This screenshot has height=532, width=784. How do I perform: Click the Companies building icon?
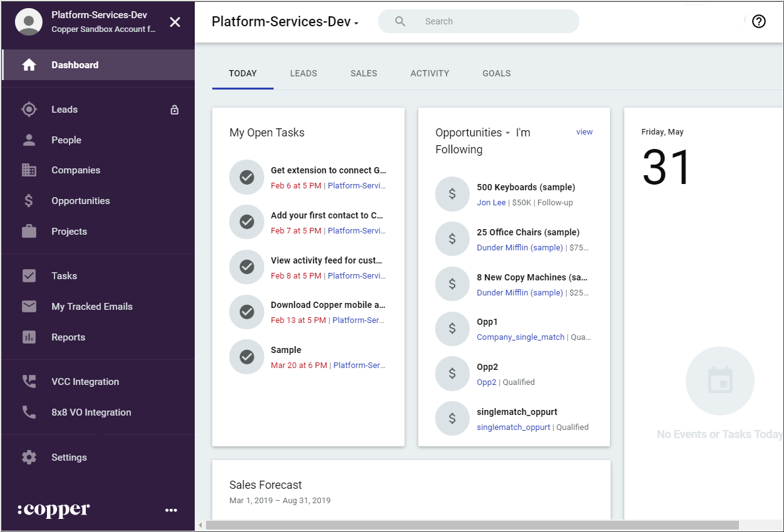coord(29,170)
